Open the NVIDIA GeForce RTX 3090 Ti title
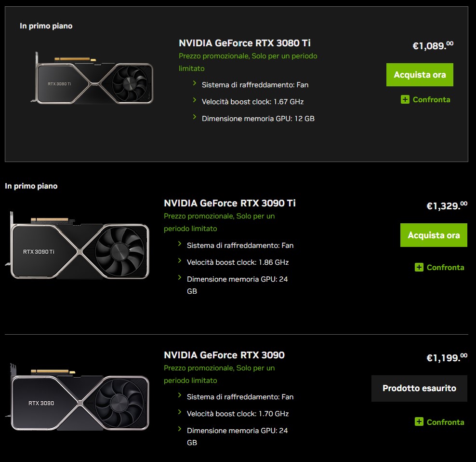Image resolution: width=476 pixels, height=462 pixels. (230, 203)
